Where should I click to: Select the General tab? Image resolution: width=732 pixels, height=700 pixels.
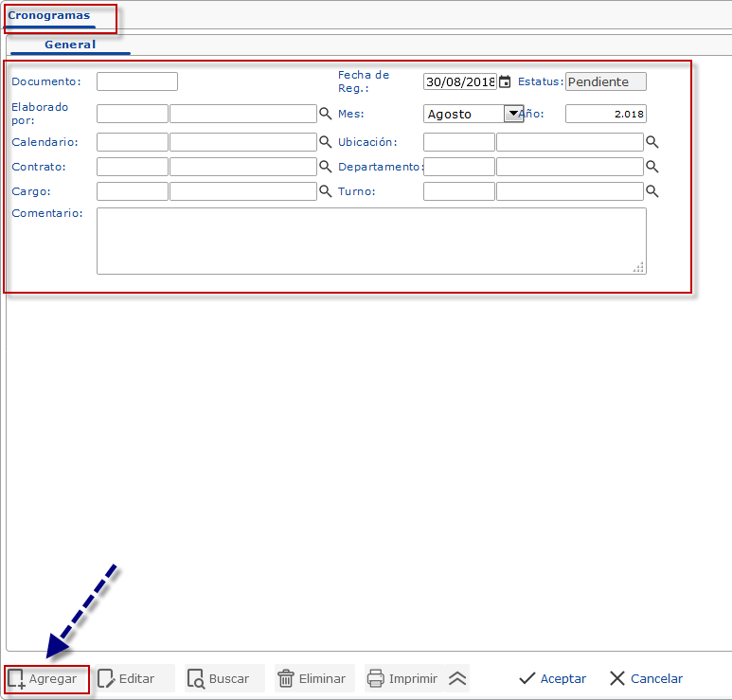[70, 45]
